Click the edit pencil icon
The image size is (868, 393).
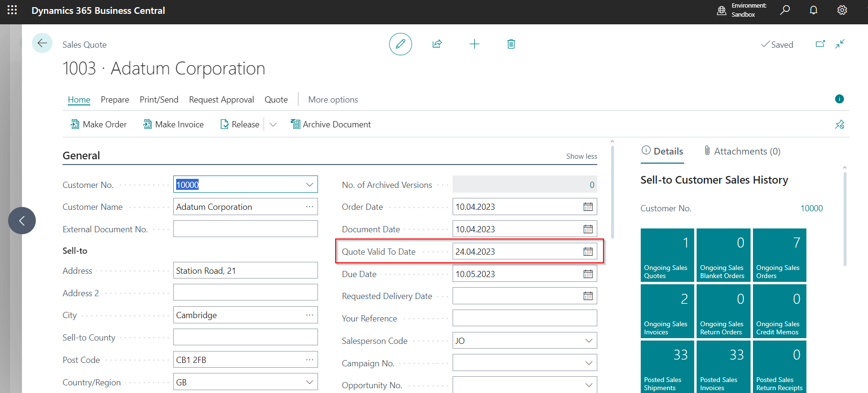[x=401, y=44]
